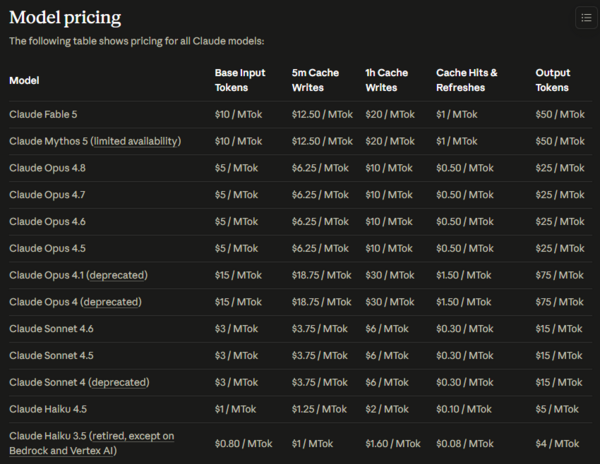Click Claude Mythos 5 1h cache write price $20
The height and width of the screenshot is (464, 600).
point(390,141)
